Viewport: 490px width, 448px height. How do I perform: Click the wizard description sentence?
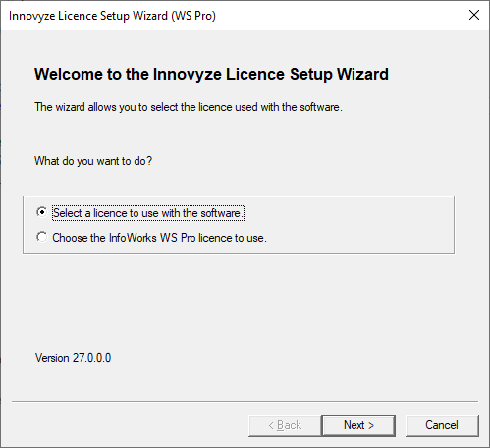click(189, 107)
